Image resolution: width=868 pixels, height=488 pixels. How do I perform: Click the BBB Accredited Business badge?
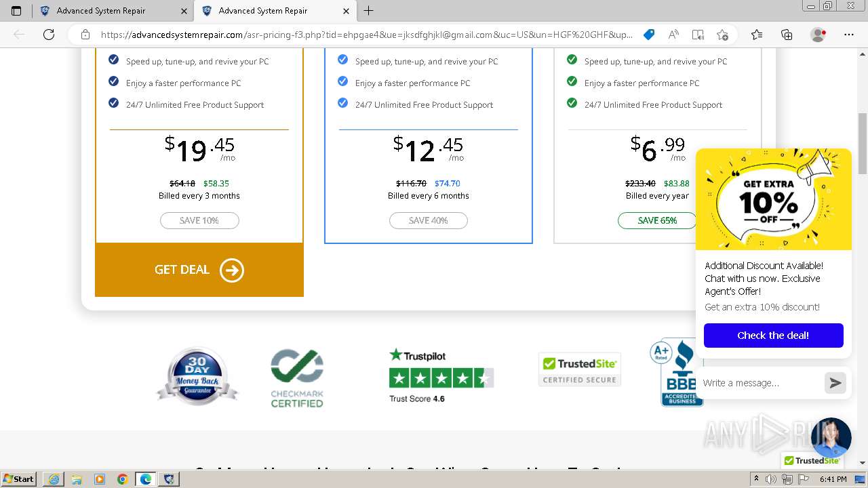[x=676, y=371]
